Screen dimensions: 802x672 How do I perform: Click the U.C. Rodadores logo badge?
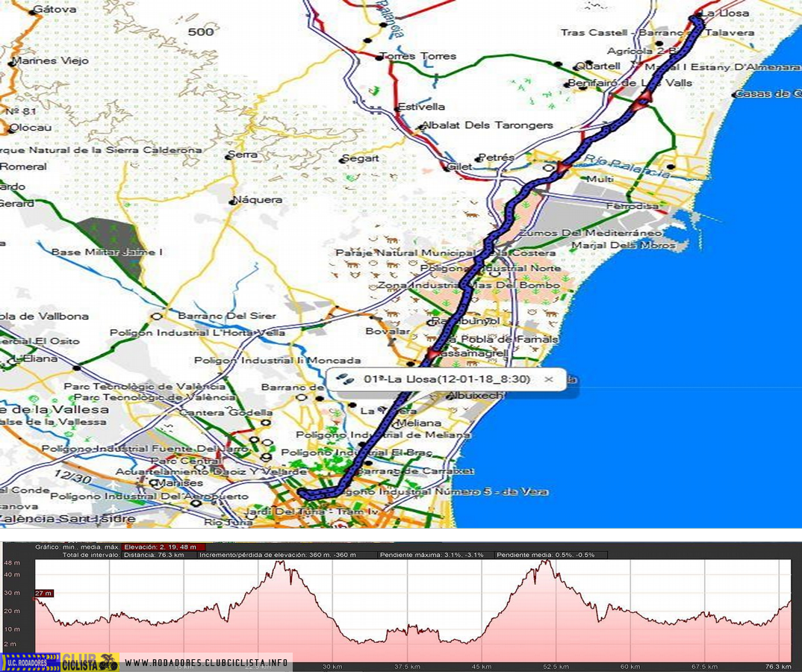point(31,662)
